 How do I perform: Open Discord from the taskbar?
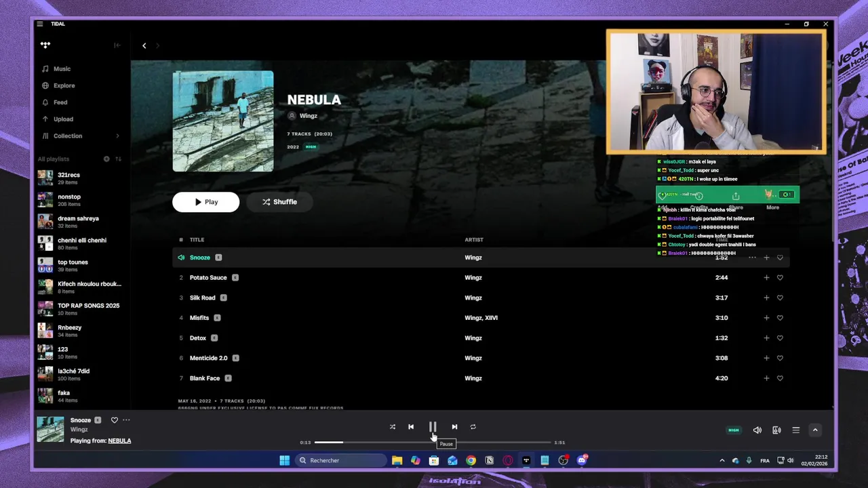pos(582,460)
